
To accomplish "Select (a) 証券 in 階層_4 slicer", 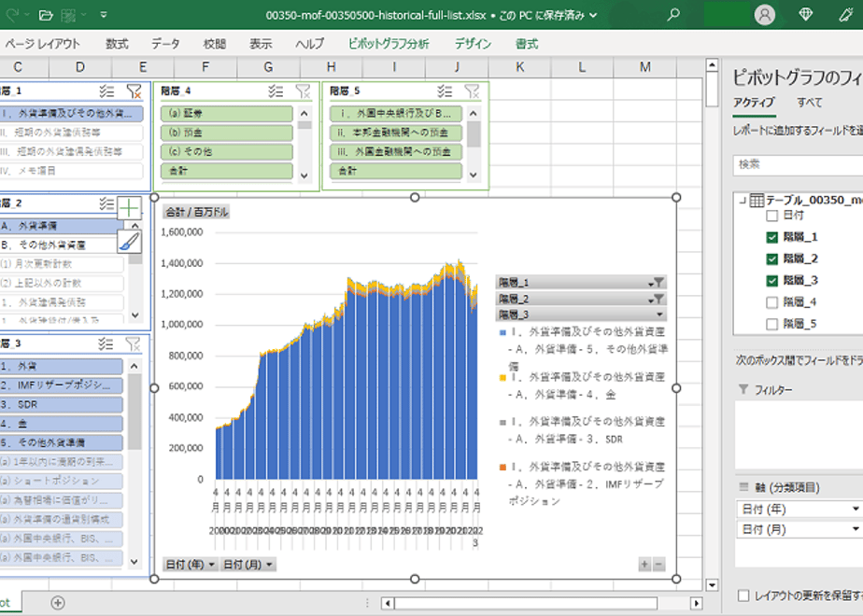I will [227, 113].
